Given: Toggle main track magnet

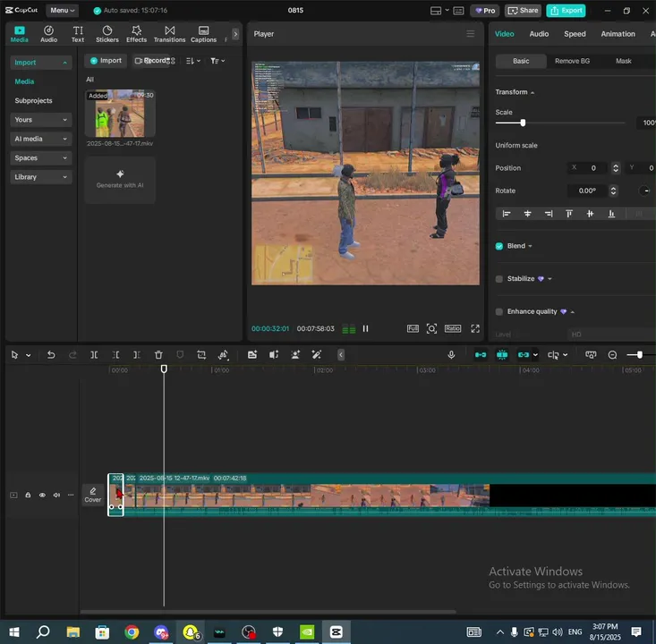Looking at the screenshot, I should [481, 355].
